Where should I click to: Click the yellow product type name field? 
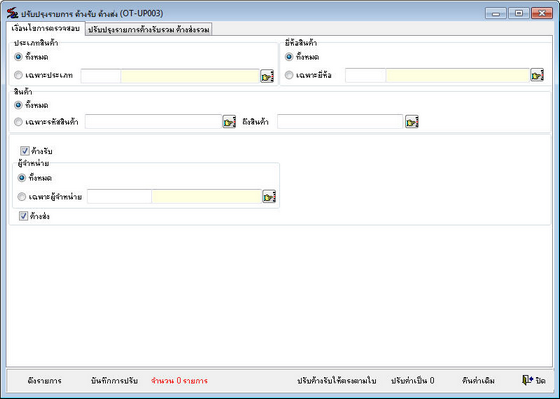click(190, 76)
